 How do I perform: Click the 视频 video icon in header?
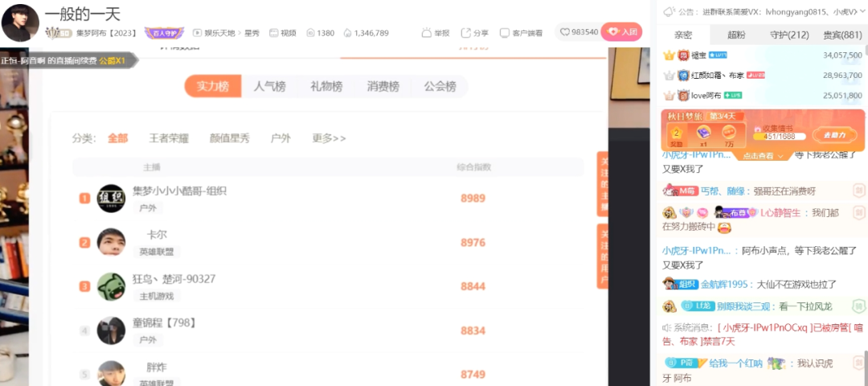274,33
